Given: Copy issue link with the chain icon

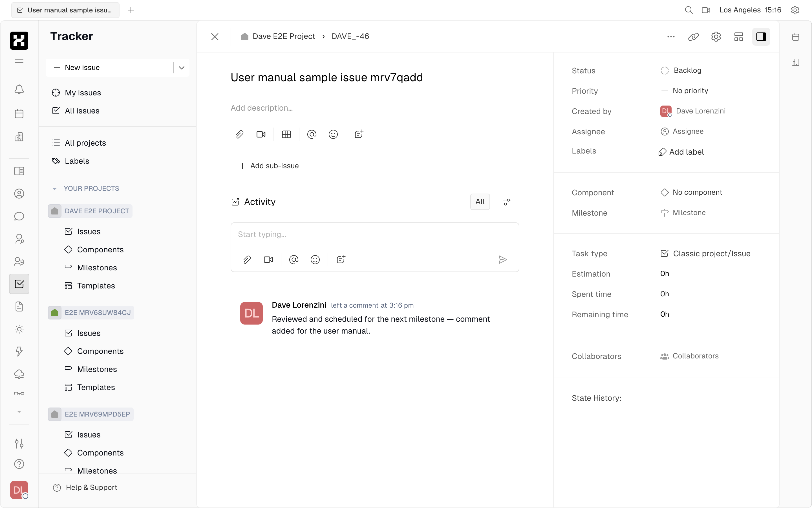Looking at the screenshot, I should 693,37.
